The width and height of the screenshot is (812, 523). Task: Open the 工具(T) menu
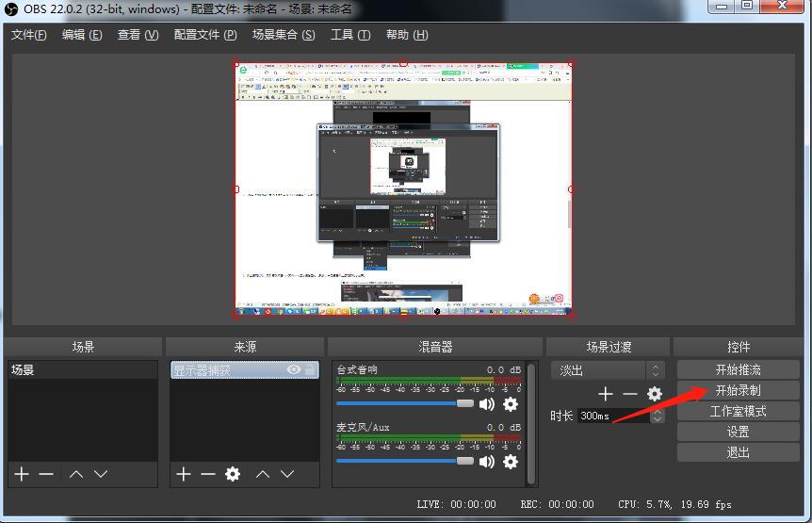[347, 35]
